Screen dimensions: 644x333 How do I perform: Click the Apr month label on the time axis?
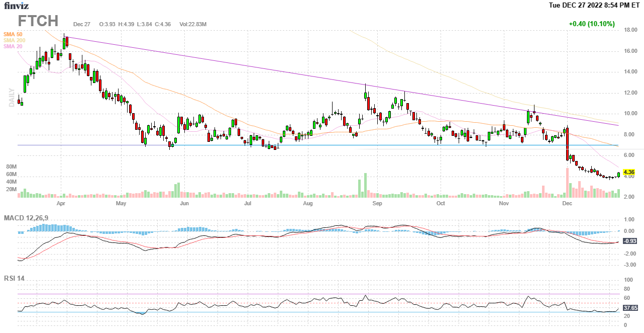coord(61,204)
